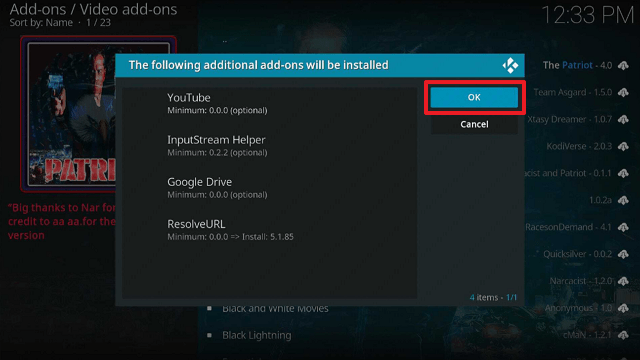Click download icon next to RacesonDemand

click(x=623, y=227)
